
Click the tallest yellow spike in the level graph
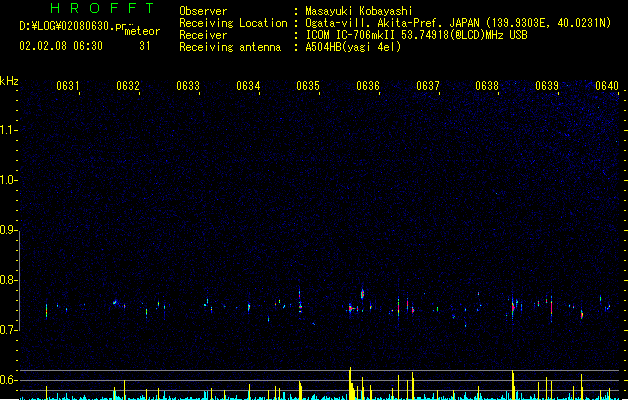point(350,383)
